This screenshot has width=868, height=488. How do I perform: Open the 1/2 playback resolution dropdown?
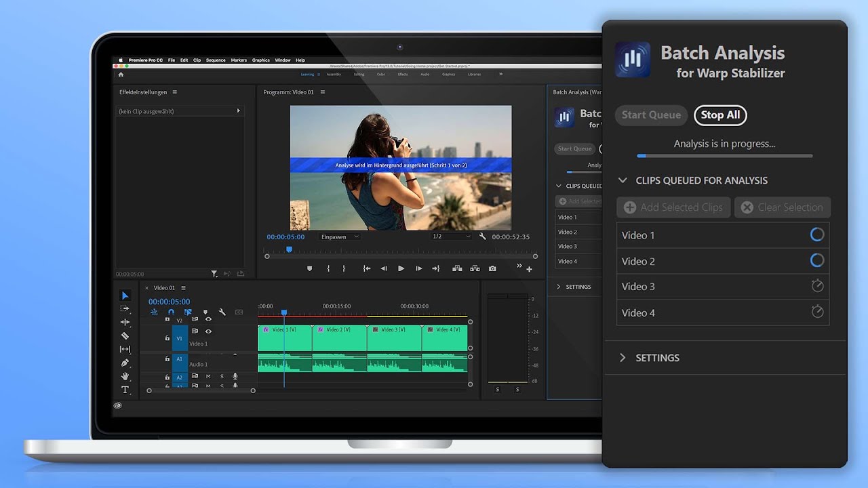(x=451, y=237)
